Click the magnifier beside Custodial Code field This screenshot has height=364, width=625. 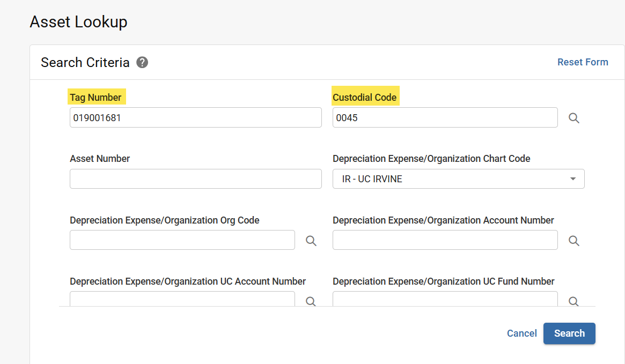[x=573, y=118]
